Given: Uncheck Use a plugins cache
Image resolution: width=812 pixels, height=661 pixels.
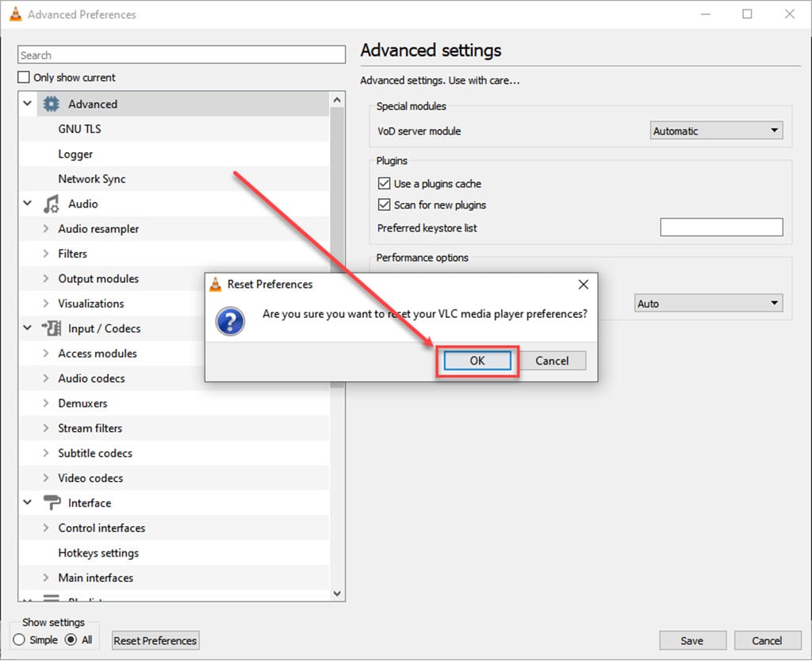Looking at the screenshot, I should pyautogui.click(x=385, y=183).
